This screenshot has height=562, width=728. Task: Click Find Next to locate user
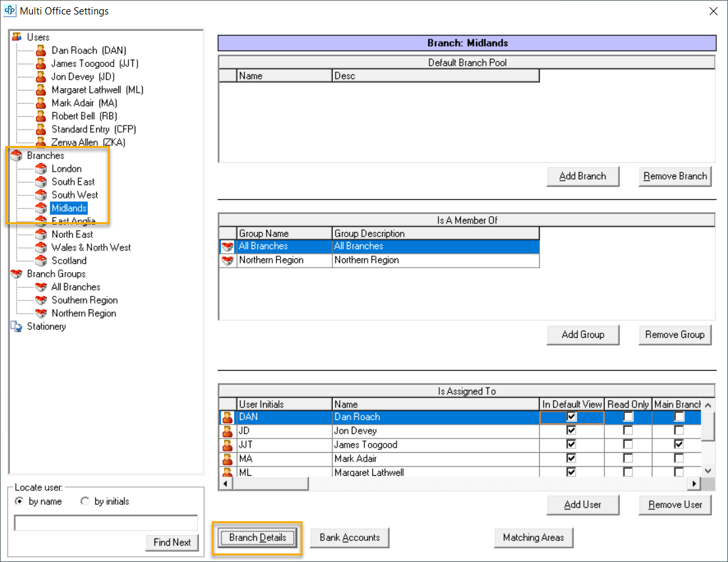(x=172, y=542)
